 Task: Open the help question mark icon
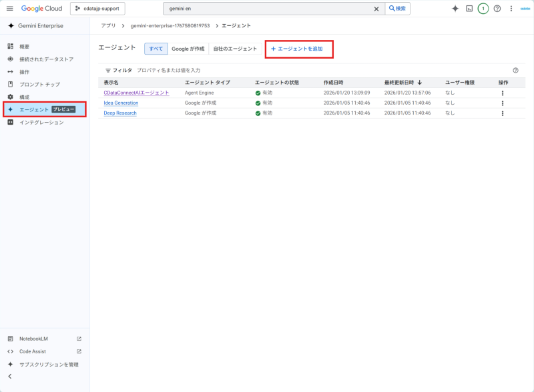pyautogui.click(x=497, y=9)
